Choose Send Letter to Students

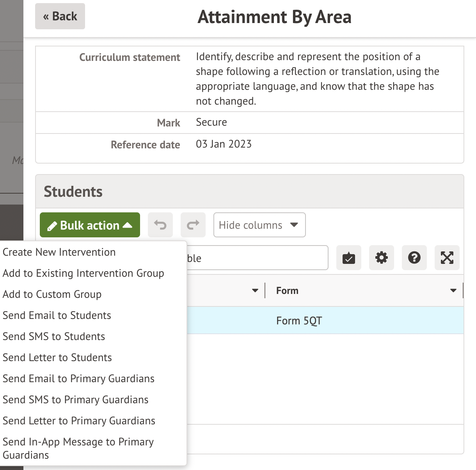[x=57, y=358]
